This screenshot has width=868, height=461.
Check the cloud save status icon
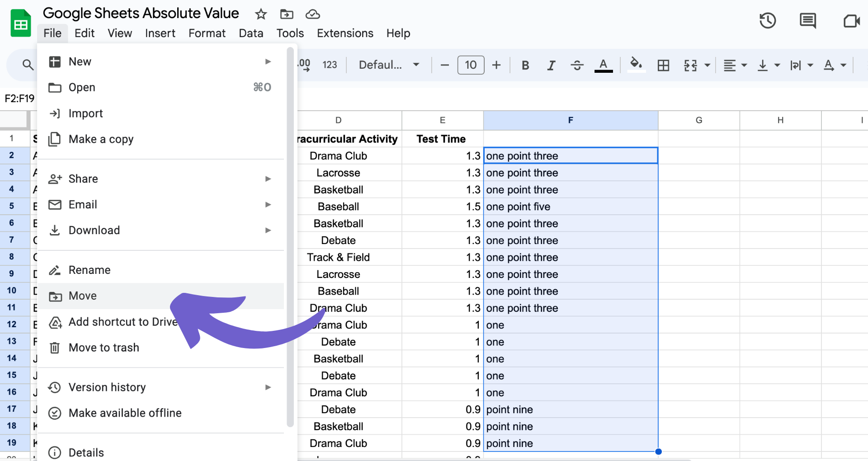tap(313, 14)
